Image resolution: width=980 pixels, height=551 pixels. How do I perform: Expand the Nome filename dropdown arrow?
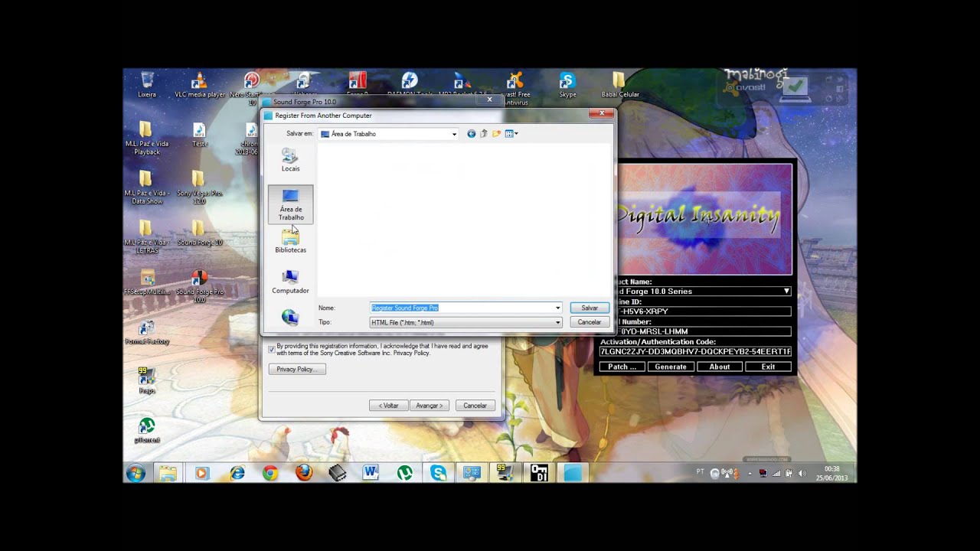[x=557, y=308]
